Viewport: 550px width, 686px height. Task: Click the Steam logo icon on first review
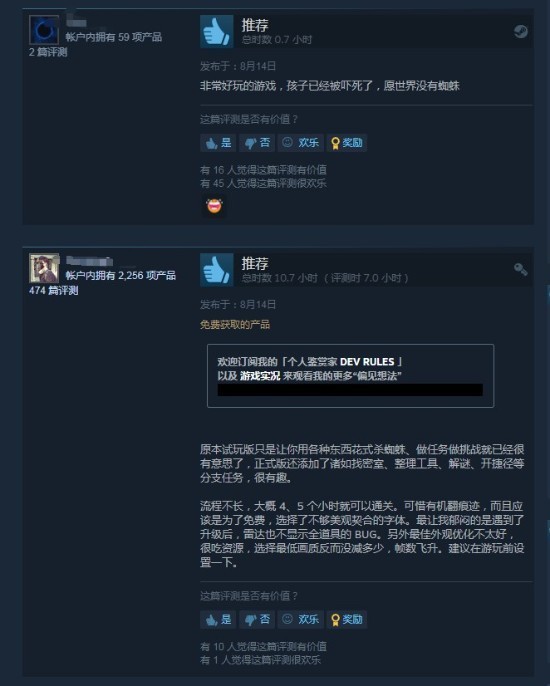click(x=520, y=32)
